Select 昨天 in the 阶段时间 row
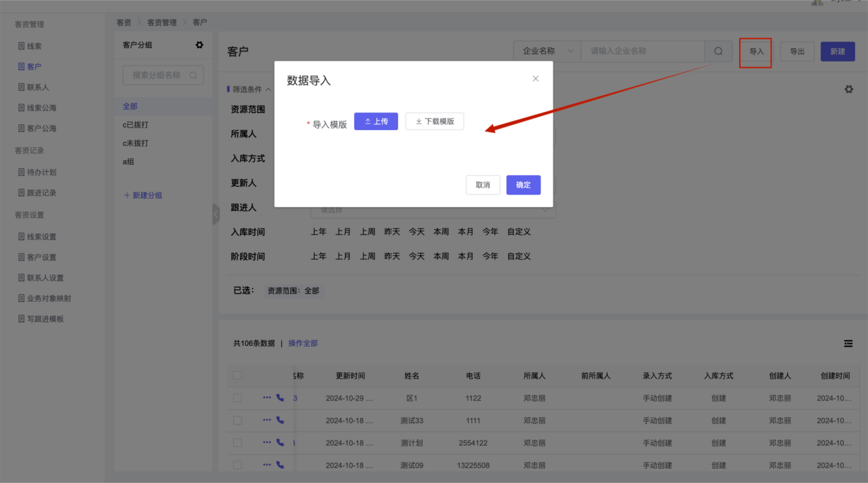 pos(392,256)
